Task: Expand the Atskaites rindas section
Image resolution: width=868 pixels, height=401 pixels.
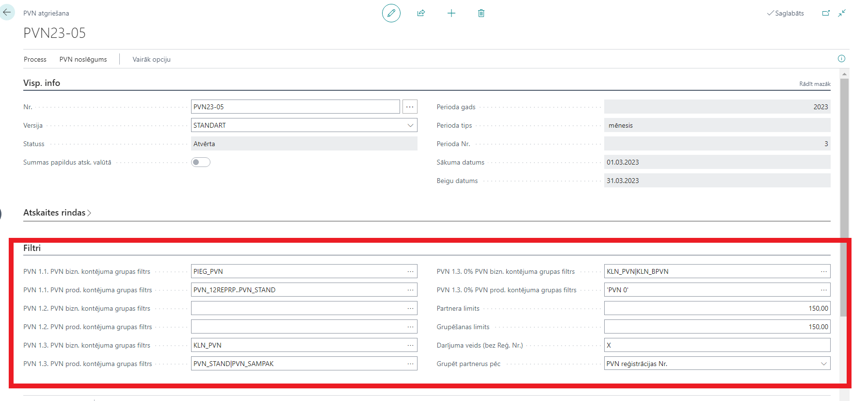Action: point(57,213)
